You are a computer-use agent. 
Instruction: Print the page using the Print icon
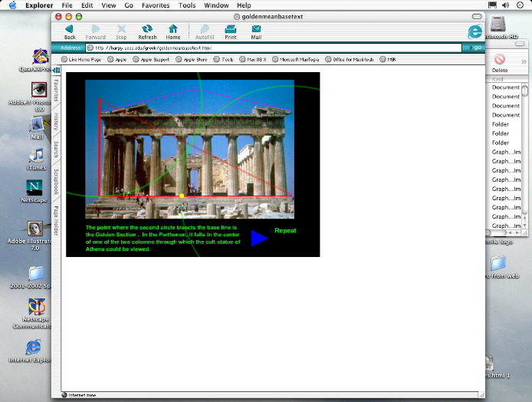[231, 32]
